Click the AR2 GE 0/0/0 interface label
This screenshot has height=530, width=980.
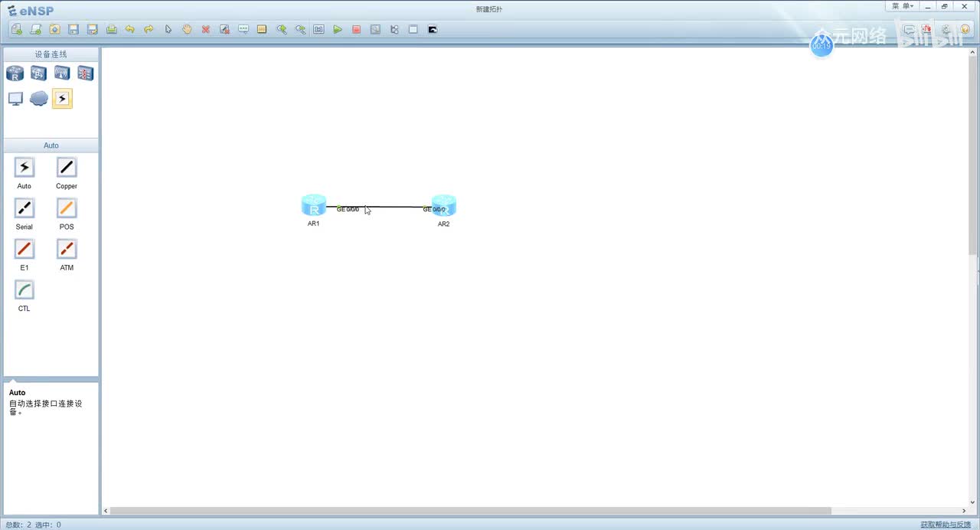point(434,209)
